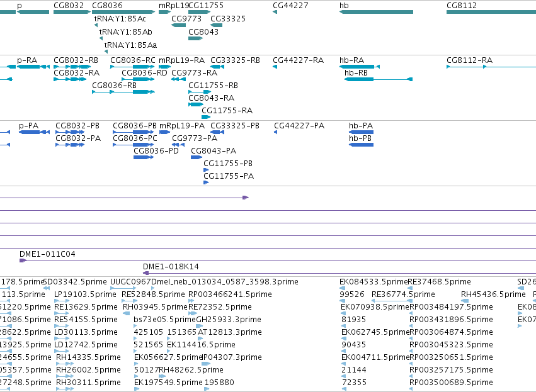Open the p-RA transcript
Viewport: 536px width, 392px height.
point(27,60)
